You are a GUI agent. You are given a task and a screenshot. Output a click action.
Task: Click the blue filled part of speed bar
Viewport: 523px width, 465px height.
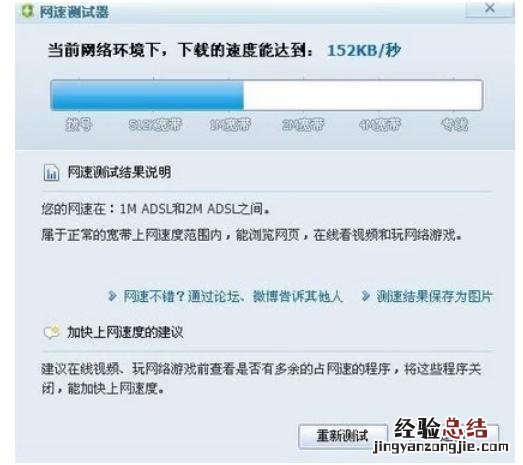pyautogui.click(x=147, y=95)
